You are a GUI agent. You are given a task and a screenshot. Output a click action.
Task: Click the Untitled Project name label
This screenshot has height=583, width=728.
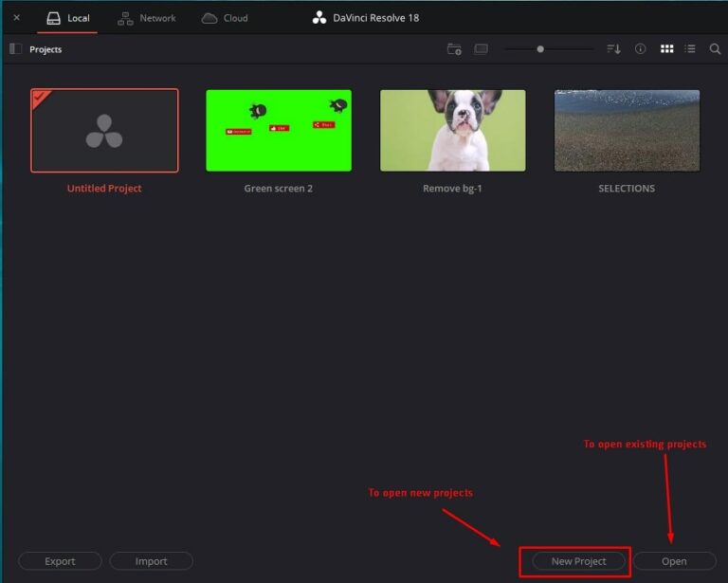coord(104,189)
